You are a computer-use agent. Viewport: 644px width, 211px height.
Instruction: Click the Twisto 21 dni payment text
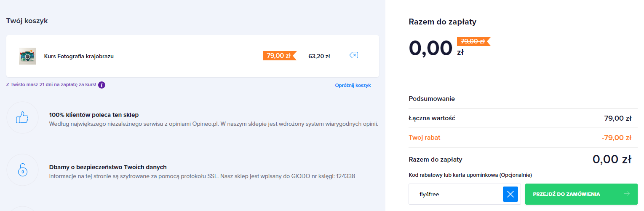coord(51,85)
